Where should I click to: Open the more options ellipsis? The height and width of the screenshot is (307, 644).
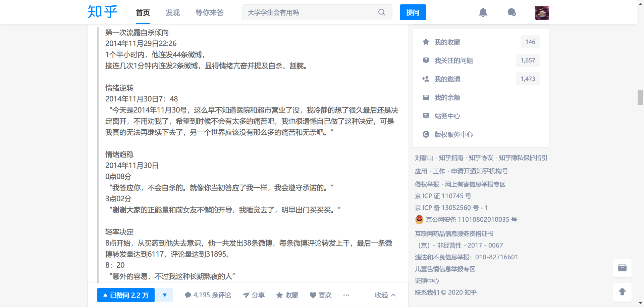point(346,295)
